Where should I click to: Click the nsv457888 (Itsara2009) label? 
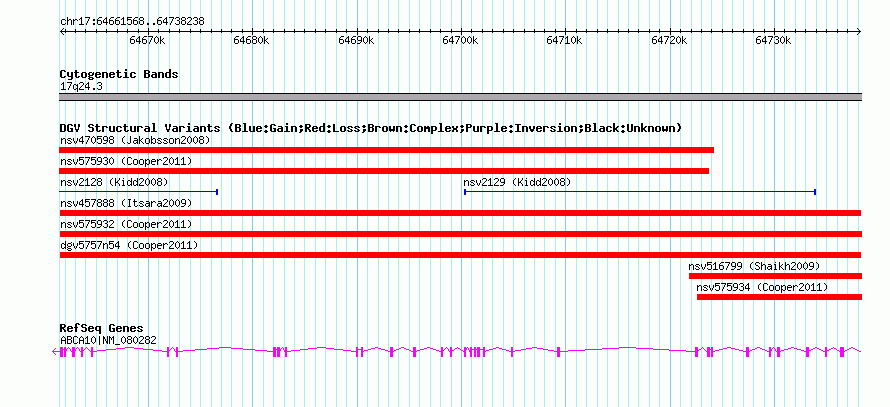[x=126, y=203]
